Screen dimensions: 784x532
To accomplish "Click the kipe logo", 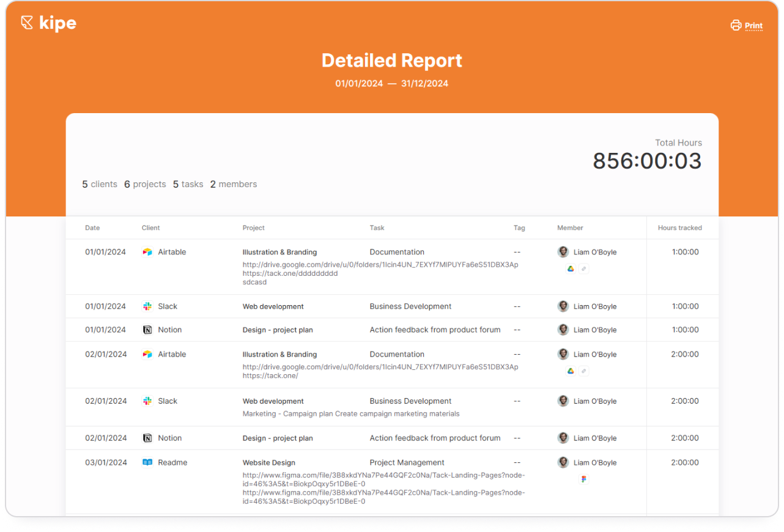I will (x=48, y=23).
